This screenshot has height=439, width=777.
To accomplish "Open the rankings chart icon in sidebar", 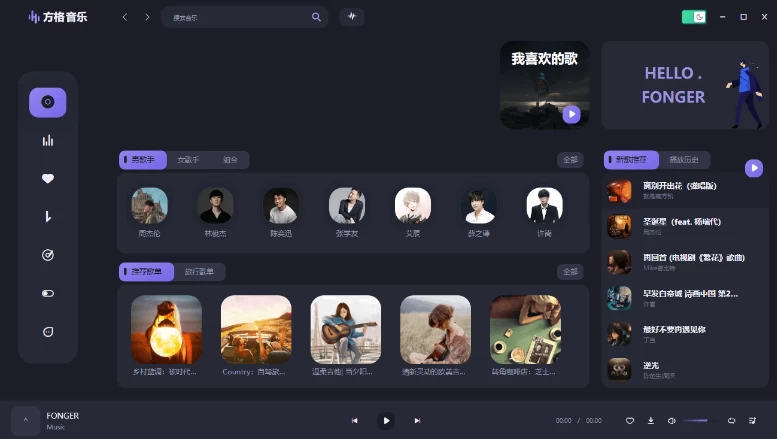I will point(47,141).
